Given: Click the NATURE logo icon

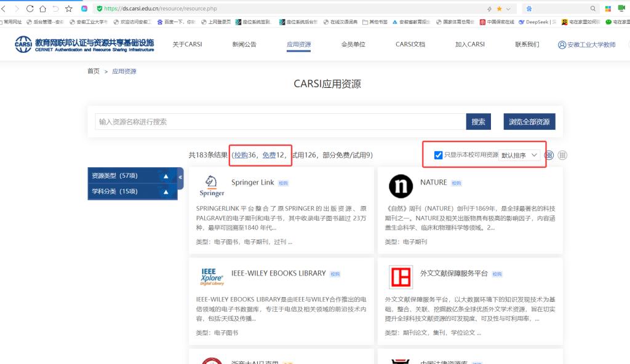Looking at the screenshot, I should click(x=401, y=186).
